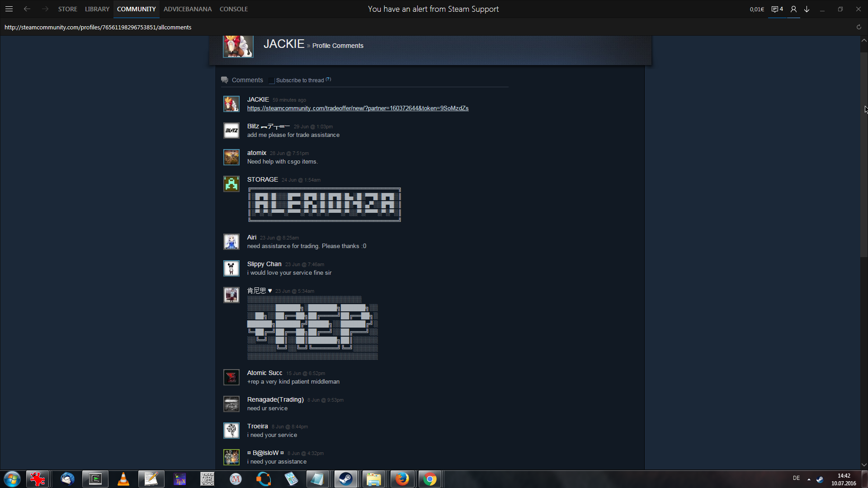
Task: Open JACKIE's trade offer link
Action: pyautogui.click(x=358, y=108)
